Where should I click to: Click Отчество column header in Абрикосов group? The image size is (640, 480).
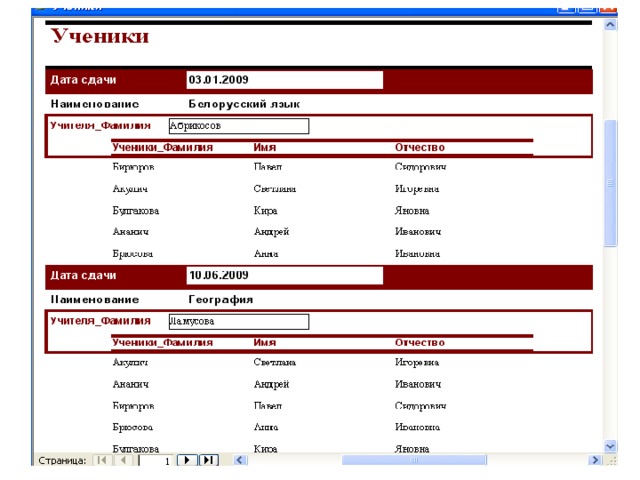click(420, 147)
